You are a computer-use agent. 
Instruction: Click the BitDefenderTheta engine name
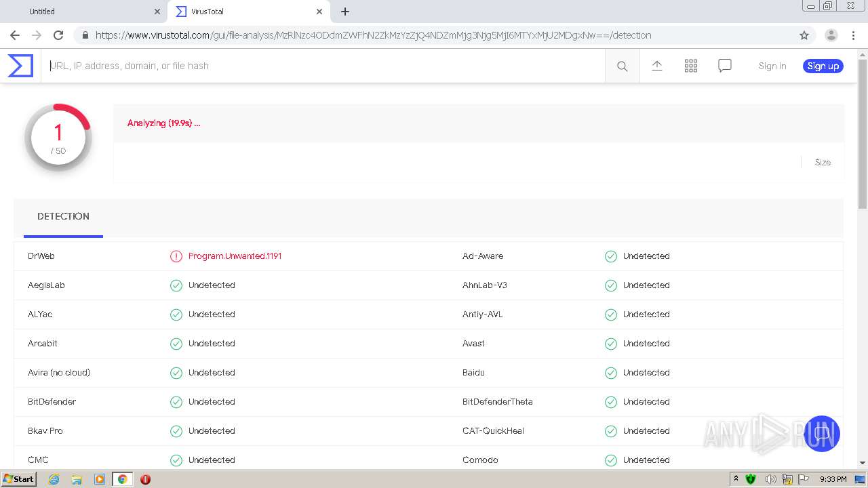click(x=498, y=402)
